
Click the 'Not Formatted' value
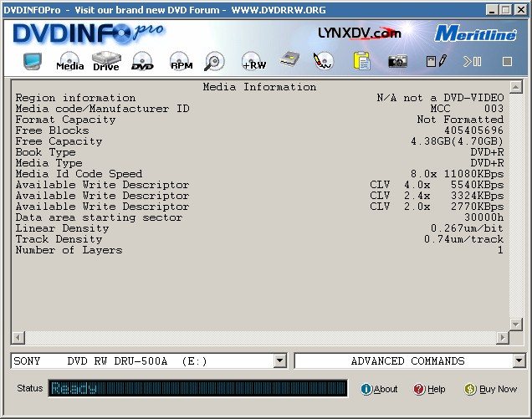460,120
